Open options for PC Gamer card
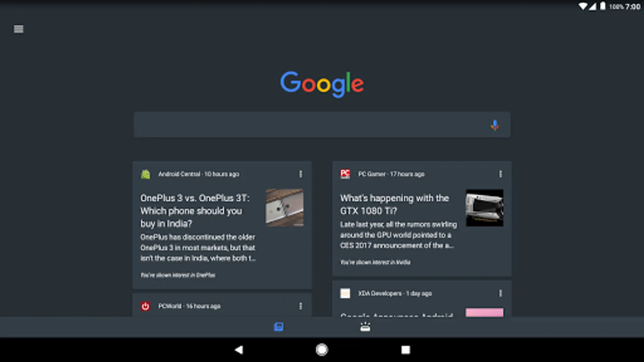This screenshot has height=362, width=644. pyautogui.click(x=500, y=174)
